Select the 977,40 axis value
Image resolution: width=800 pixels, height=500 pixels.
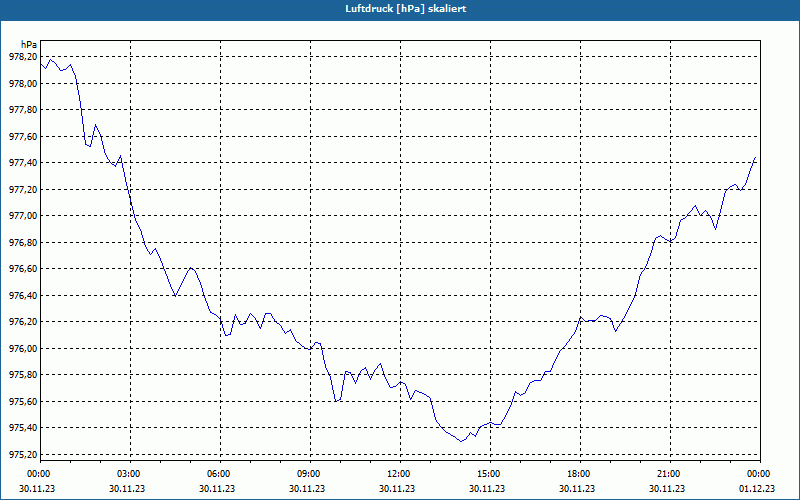click(23, 163)
